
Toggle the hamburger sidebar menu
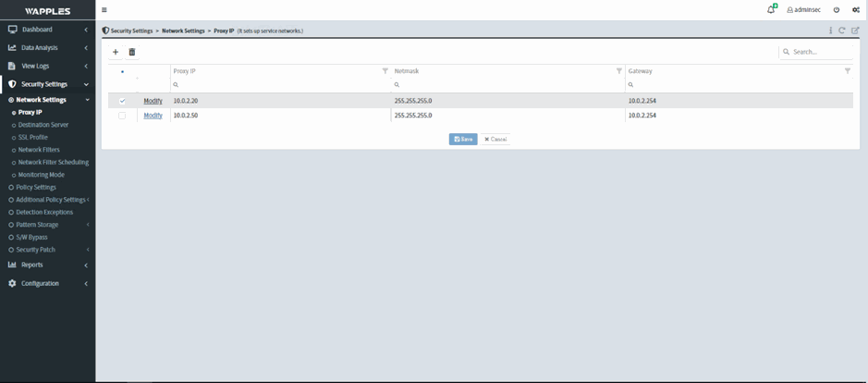point(104,10)
